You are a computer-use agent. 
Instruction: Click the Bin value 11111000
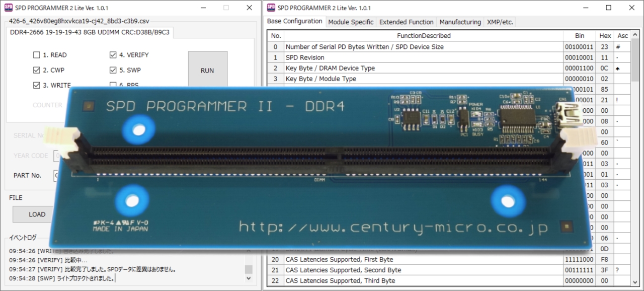coord(580,259)
